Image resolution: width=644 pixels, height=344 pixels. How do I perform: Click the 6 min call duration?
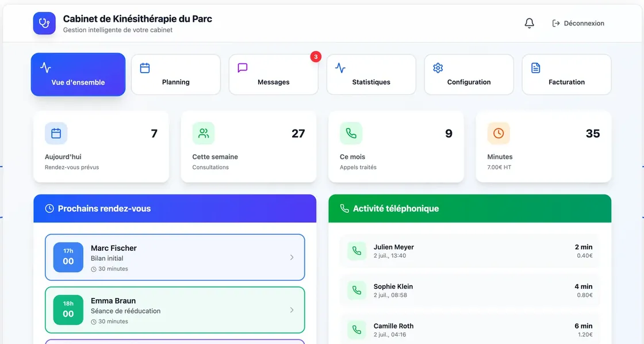tap(584, 326)
